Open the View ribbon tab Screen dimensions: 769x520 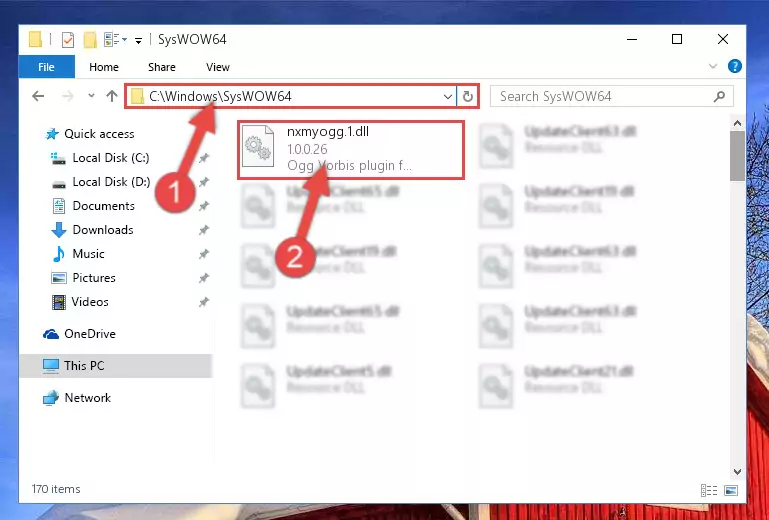point(218,67)
